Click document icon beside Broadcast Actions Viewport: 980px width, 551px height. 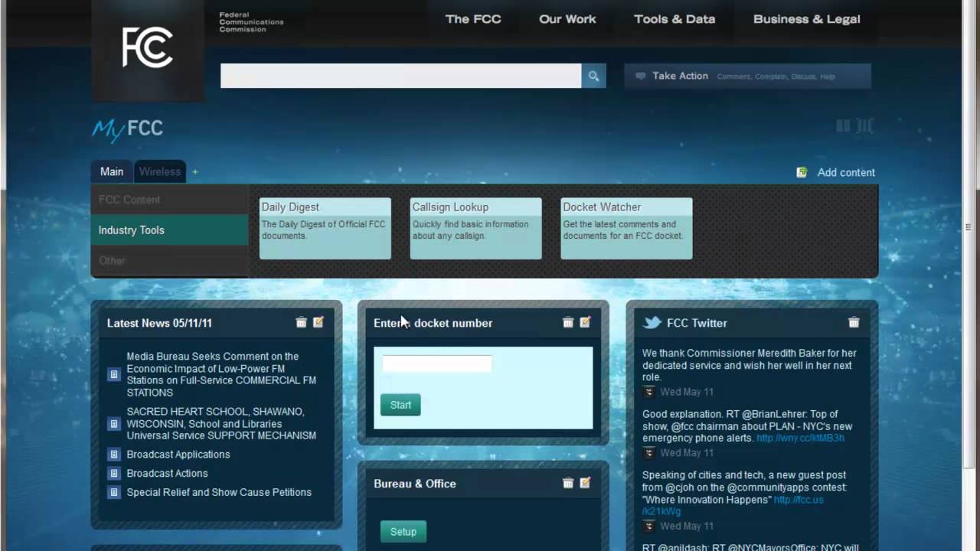(113, 474)
